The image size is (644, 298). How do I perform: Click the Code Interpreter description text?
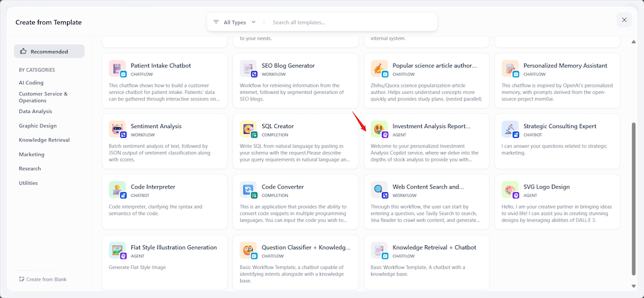(156, 210)
